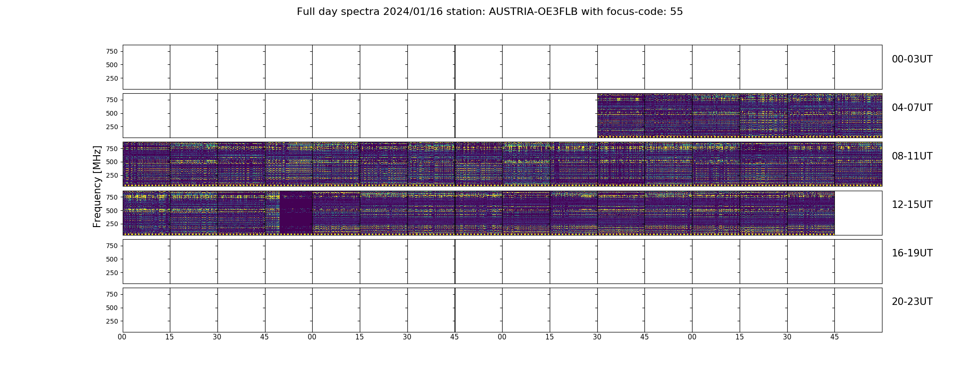This screenshot has height=373, width=980.
Task: Click the 250 tick label of the 04-07UT row
Action: pos(112,127)
